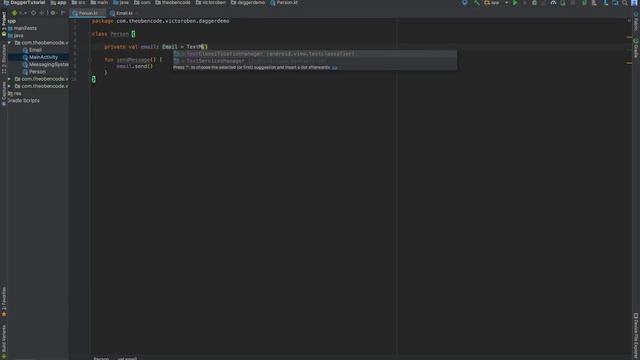Toggle the Captures tool window

click(4, 93)
